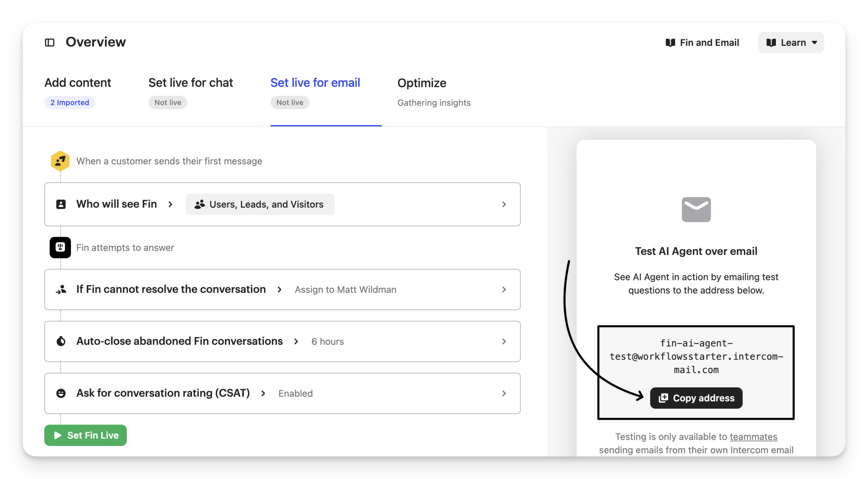
Task: Expand the If Fin cannot resolve row via right chevron
Action: coord(504,290)
